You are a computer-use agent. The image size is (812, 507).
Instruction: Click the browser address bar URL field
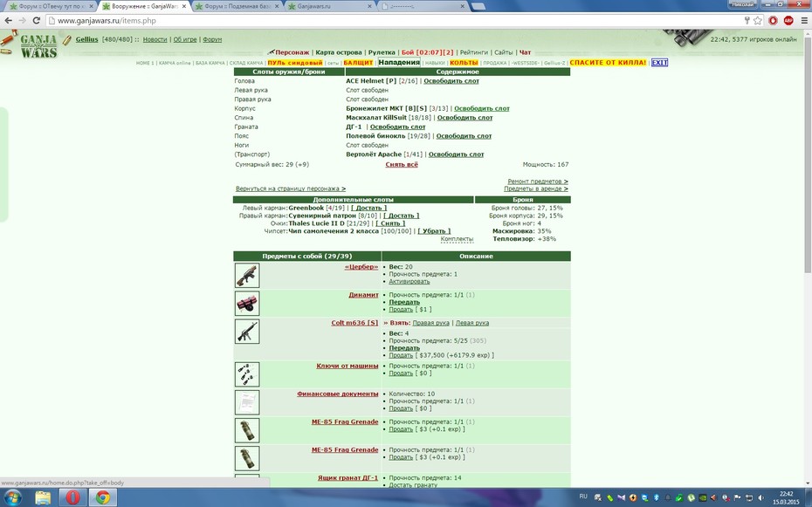pos(394,21)
